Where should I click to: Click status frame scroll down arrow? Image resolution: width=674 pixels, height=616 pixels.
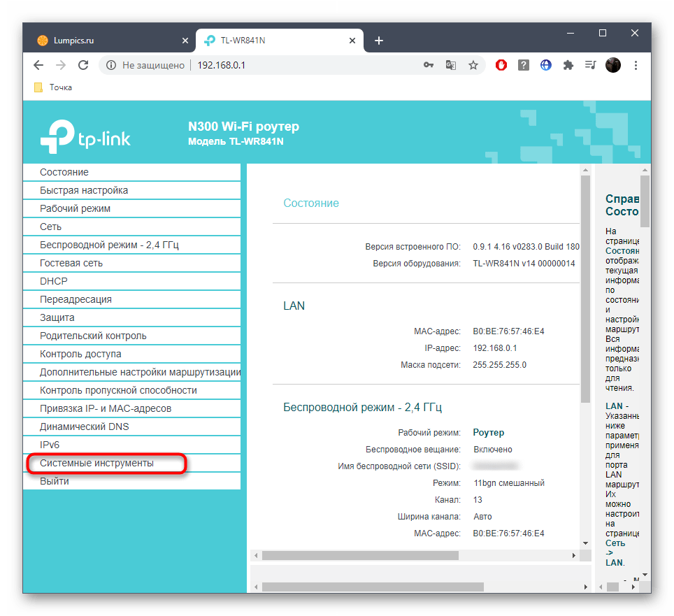coord(585,543)
